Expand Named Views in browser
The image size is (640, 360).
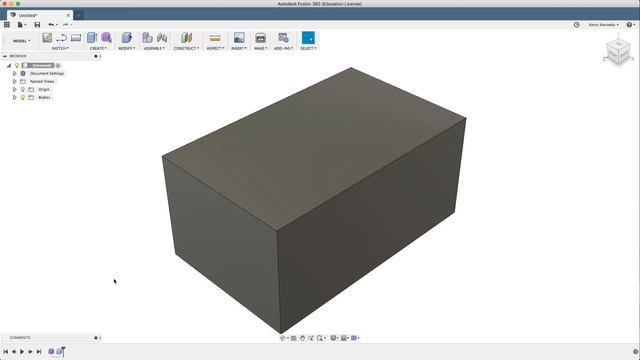coord(15,82)
